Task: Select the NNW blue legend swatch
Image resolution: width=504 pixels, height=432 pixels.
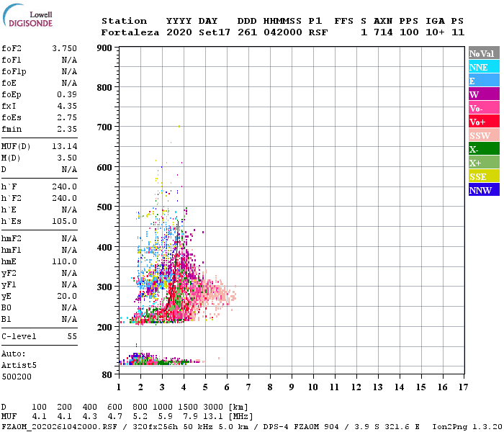Action: point(484,189)
